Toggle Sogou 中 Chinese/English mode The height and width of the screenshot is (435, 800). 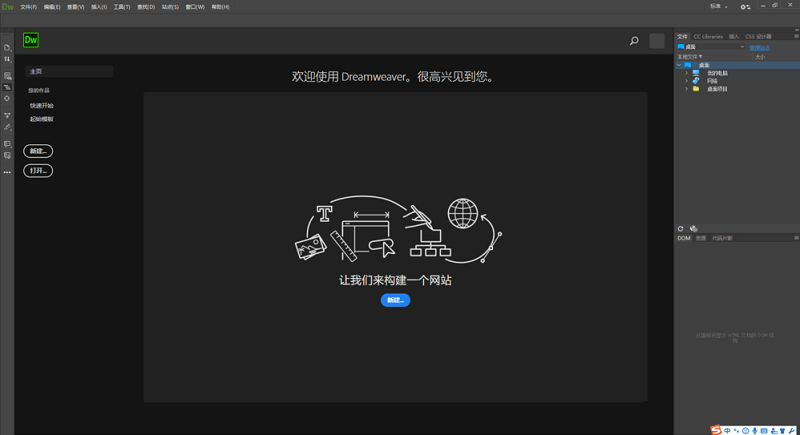[727, 431]
